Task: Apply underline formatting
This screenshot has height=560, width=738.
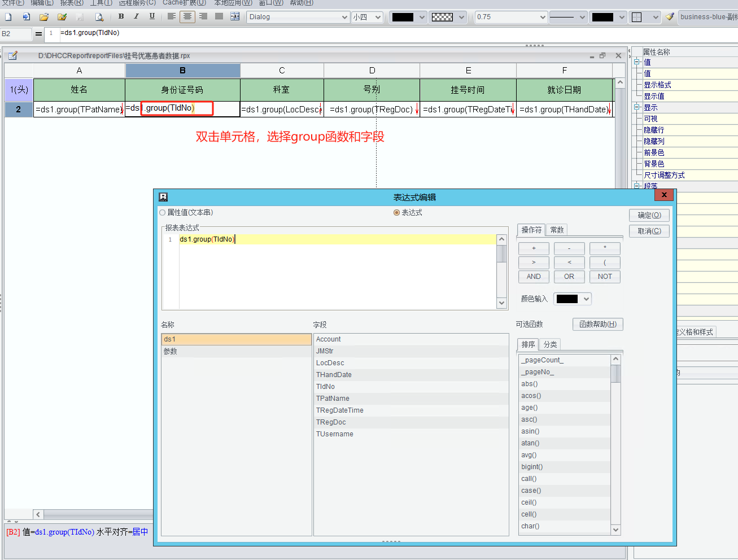Action: tap(152, 17)
